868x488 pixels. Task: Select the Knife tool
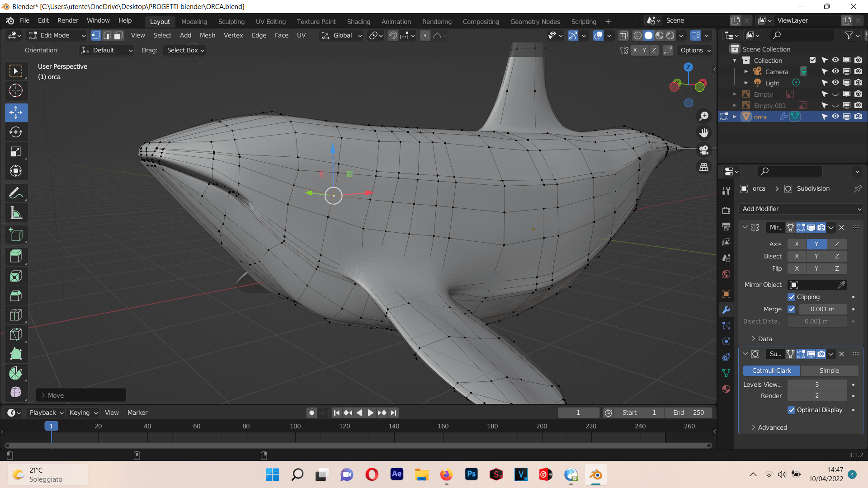point(16,334)
